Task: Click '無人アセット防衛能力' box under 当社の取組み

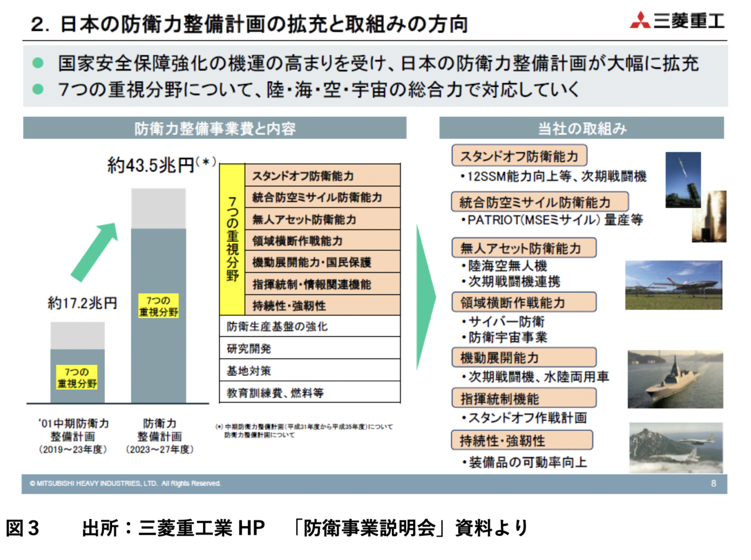Action: (x=524, y=248)
